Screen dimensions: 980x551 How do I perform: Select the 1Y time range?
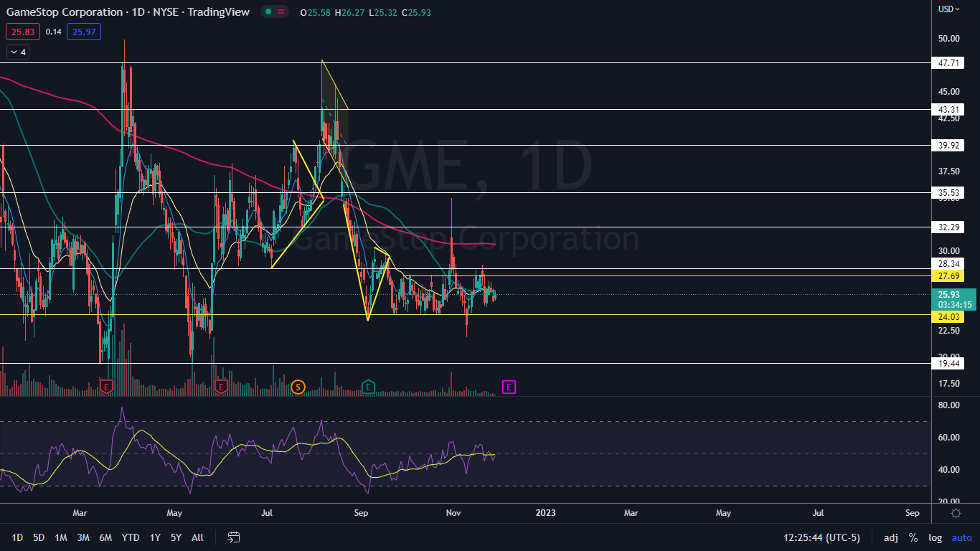pyautogui.click(x=155, y=537)
